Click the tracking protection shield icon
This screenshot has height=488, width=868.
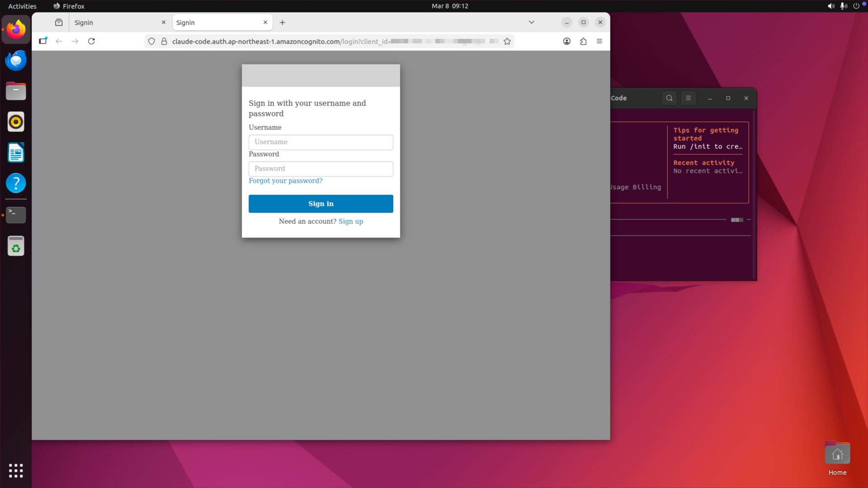coord(151,41)
